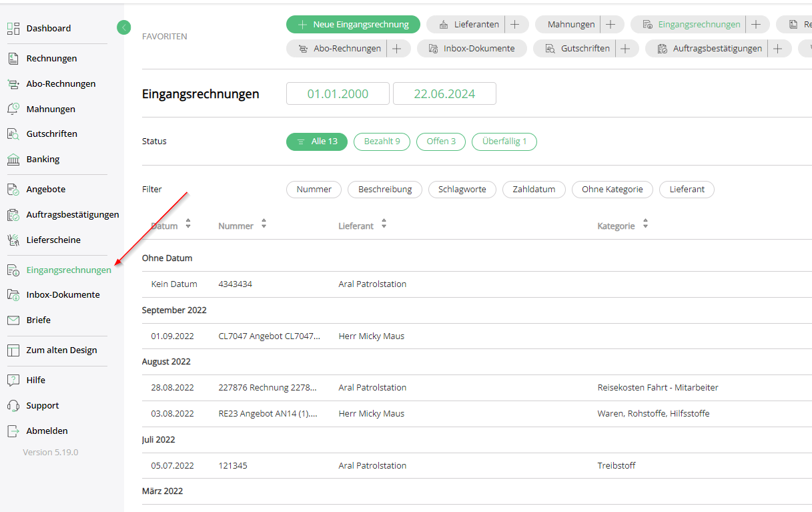Toggle the Ohne Kategorie filter chip
This screenshot has width=812, height=512.
click(x=613, y=190)
